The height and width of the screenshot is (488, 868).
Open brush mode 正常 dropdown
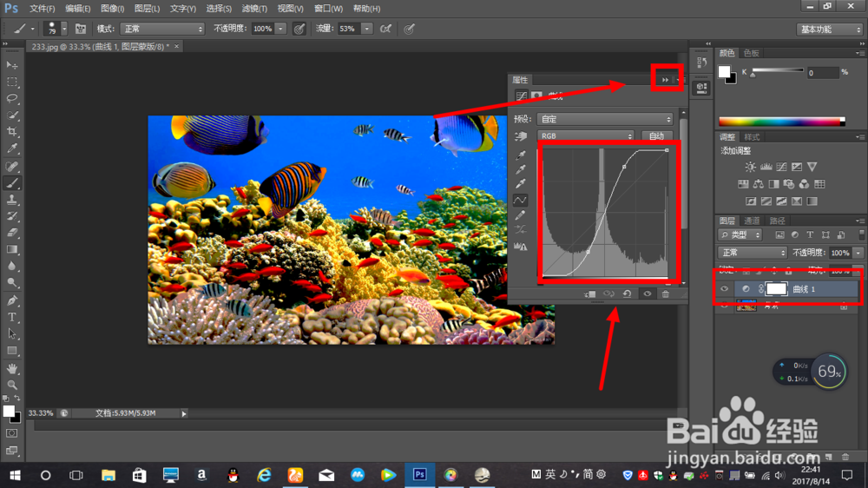click(x=162, y=29)
